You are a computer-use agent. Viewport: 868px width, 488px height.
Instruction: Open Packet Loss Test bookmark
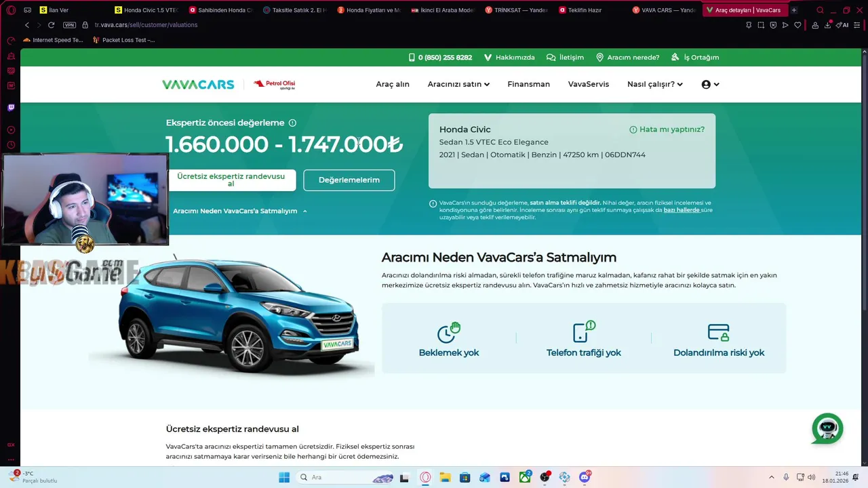123,40
